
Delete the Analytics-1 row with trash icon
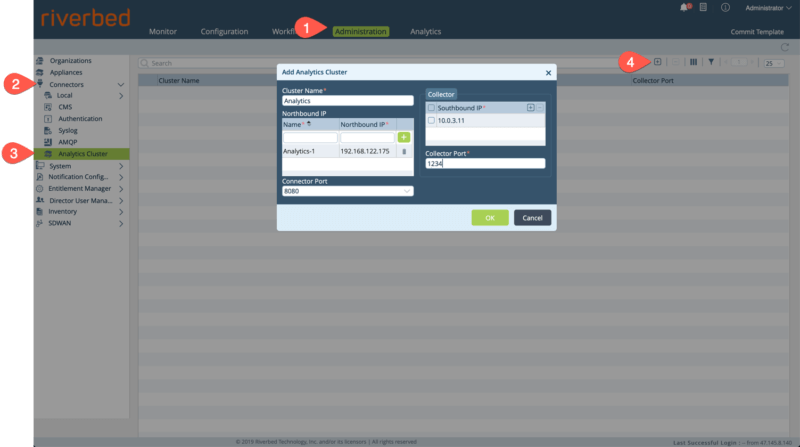pos(404,152)
